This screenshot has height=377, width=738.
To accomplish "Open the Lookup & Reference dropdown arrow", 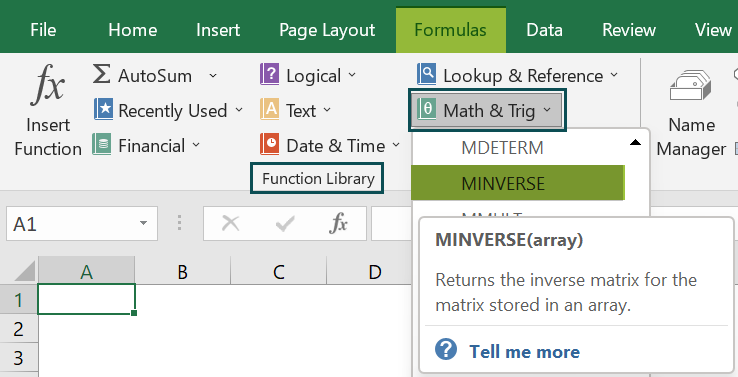I will (614, 75).
